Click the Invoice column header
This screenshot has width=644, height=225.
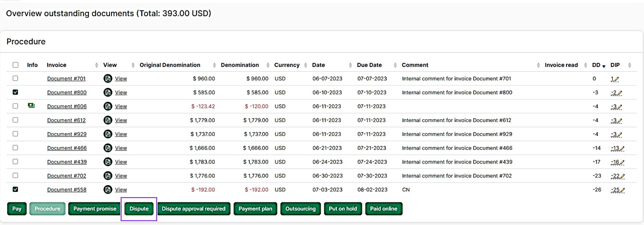(57, 65)
